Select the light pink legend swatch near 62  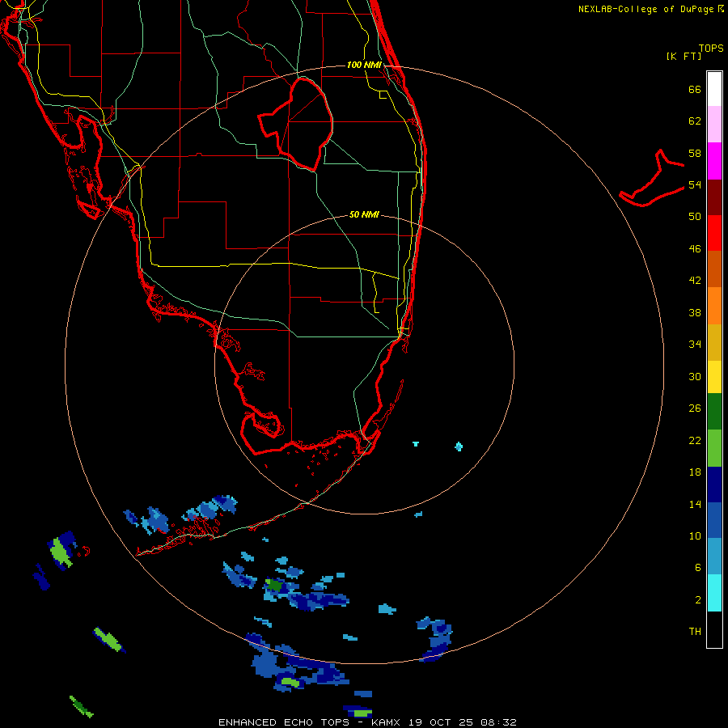click(714, 125)
